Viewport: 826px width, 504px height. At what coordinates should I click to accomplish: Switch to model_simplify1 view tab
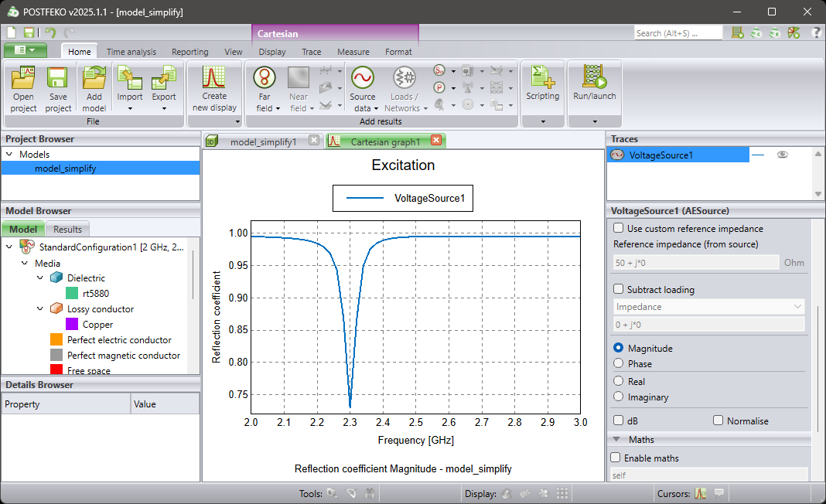click(x=263, y=141)
